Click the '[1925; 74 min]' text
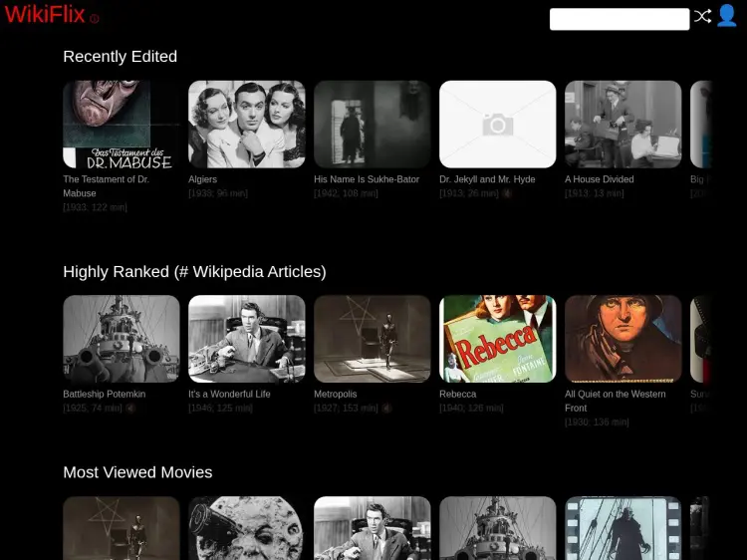Screen dimensions: 747x560 click(x=93, y=408)
